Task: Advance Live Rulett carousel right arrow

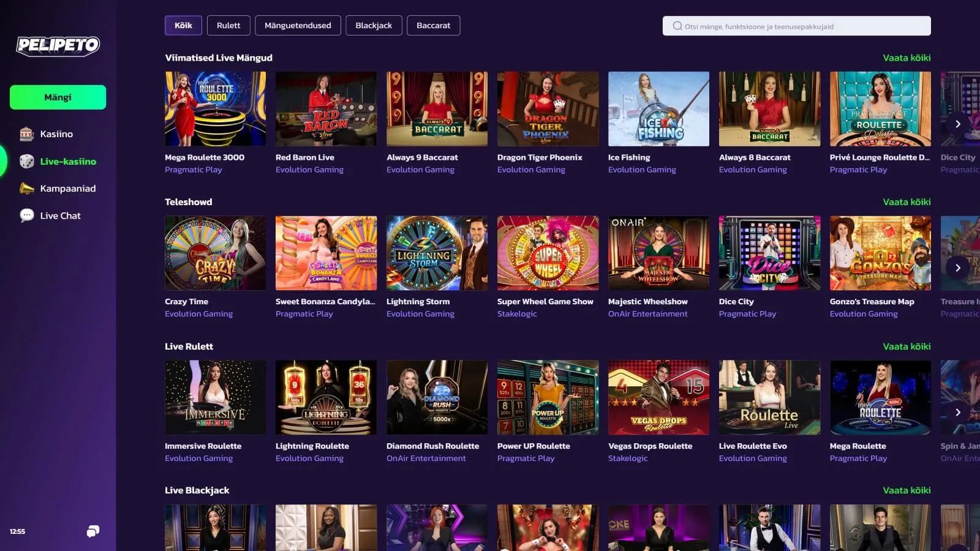Action: [x=958, y=412]
